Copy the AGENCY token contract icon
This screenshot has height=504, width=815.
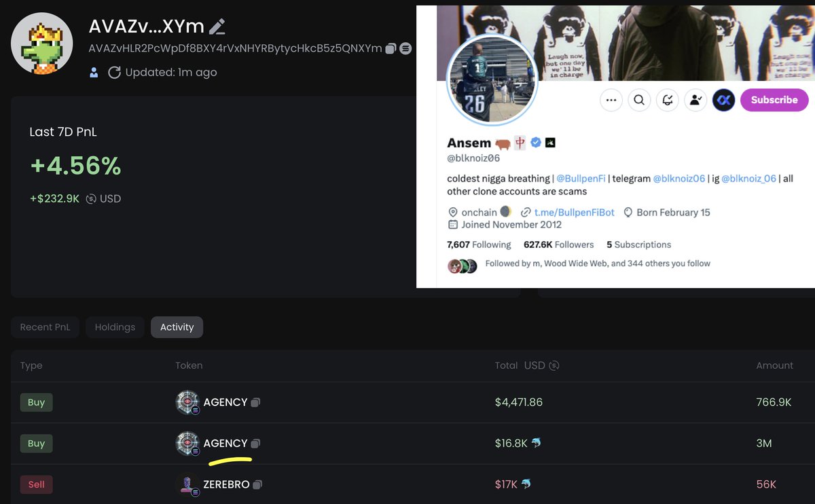click(x=255, y=402)
